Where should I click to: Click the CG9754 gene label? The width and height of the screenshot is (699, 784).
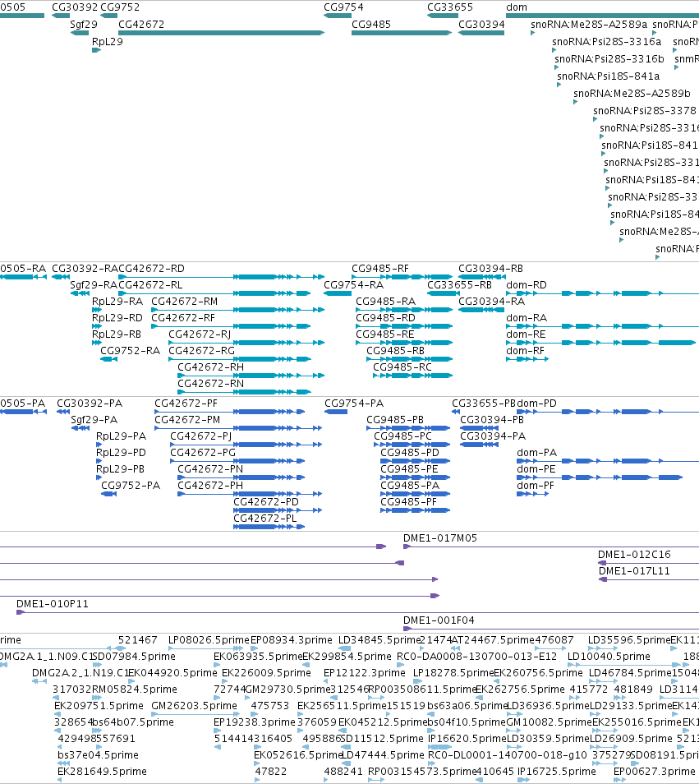pos(344,7)
